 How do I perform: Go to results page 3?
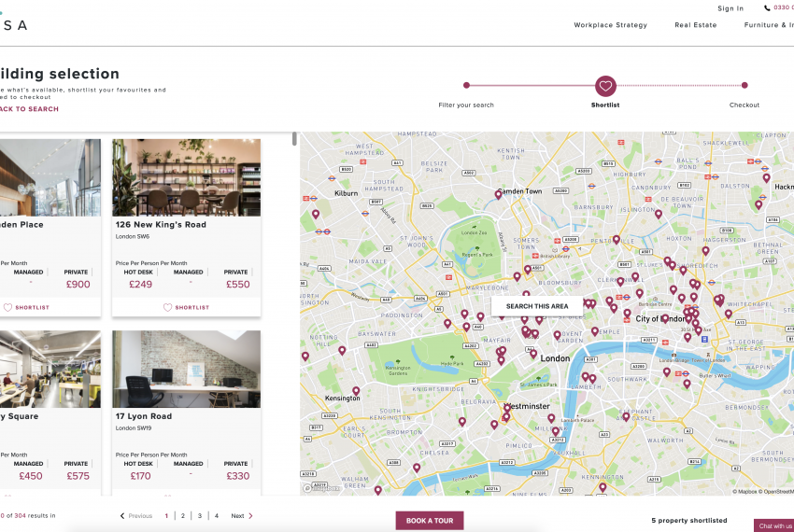(x=200, y=516)
